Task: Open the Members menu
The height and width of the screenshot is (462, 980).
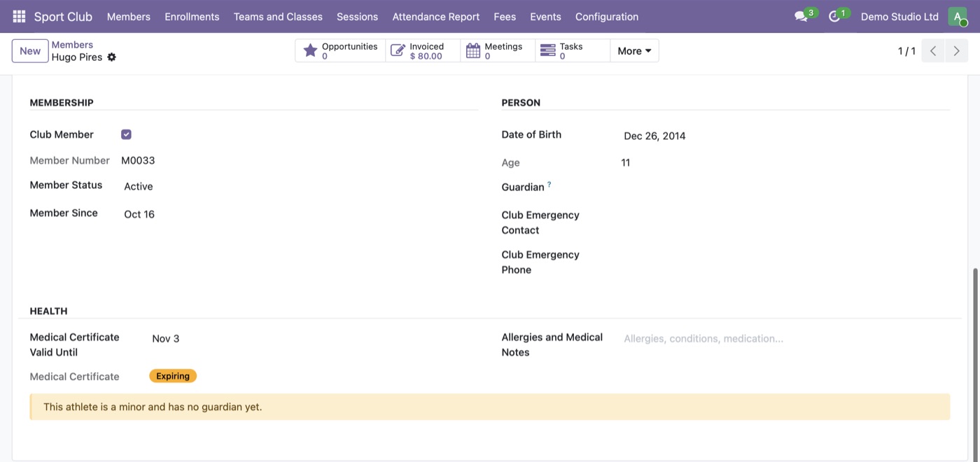Action: (129, 16)
